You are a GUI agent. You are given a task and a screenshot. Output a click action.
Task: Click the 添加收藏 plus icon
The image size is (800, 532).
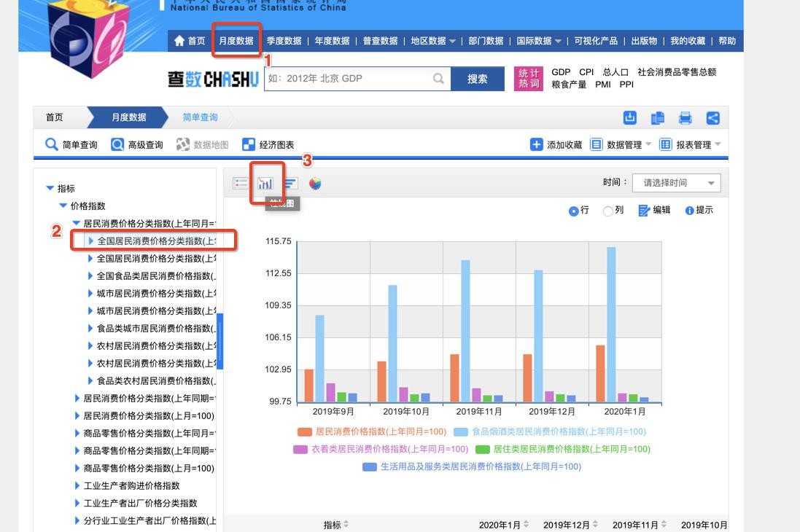point(536,144)
